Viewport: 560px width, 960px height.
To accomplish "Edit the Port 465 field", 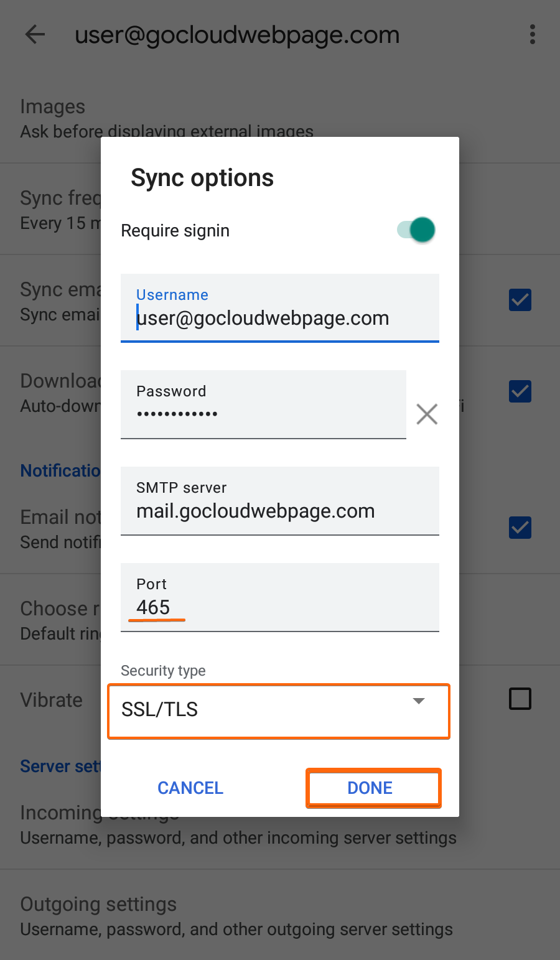I will tap(280, 597).
